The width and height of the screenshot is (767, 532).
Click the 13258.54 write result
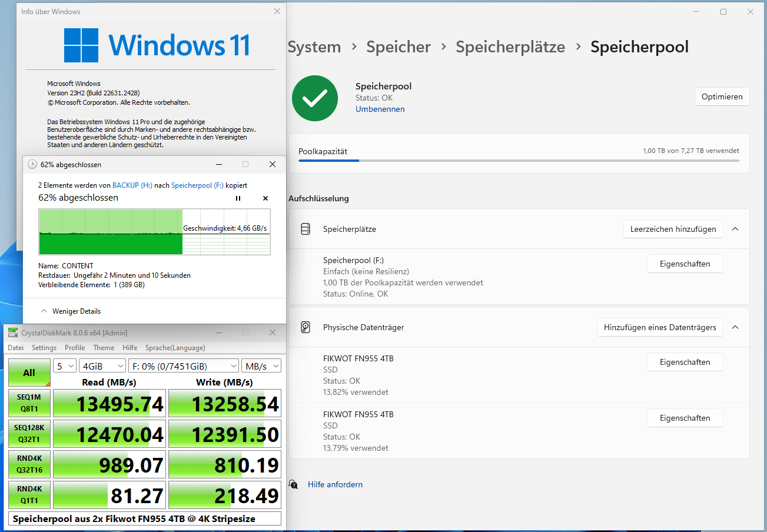(225, 404)
